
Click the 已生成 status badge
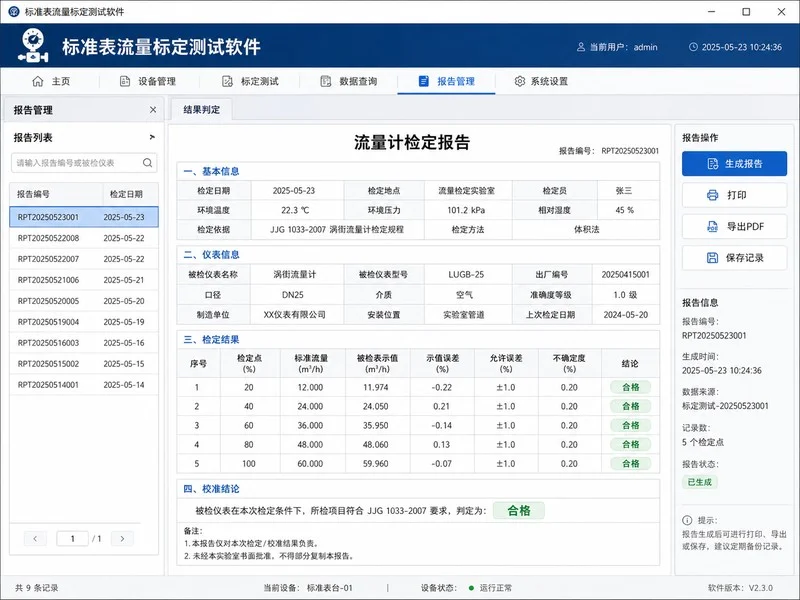(x=699, y=482)
